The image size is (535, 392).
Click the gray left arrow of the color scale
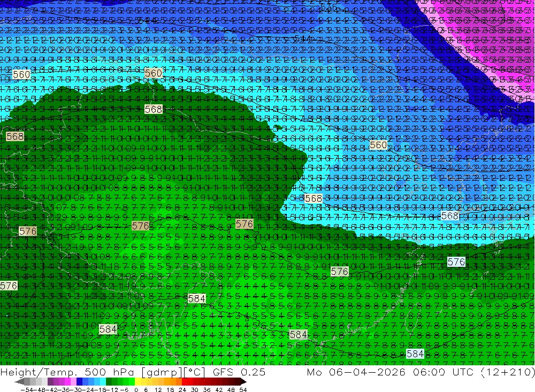click(x=19, y=382)
